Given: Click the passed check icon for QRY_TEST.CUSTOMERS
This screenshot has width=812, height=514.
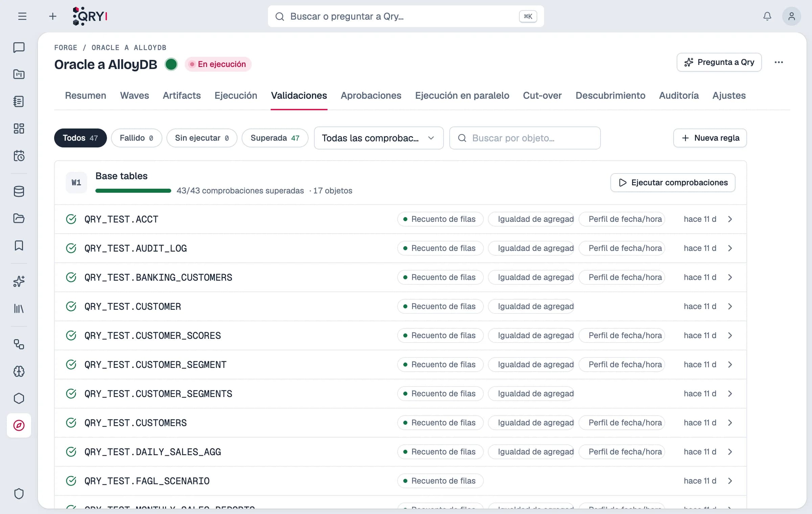Looking at the screenshot, I should (x=71, y=423).
